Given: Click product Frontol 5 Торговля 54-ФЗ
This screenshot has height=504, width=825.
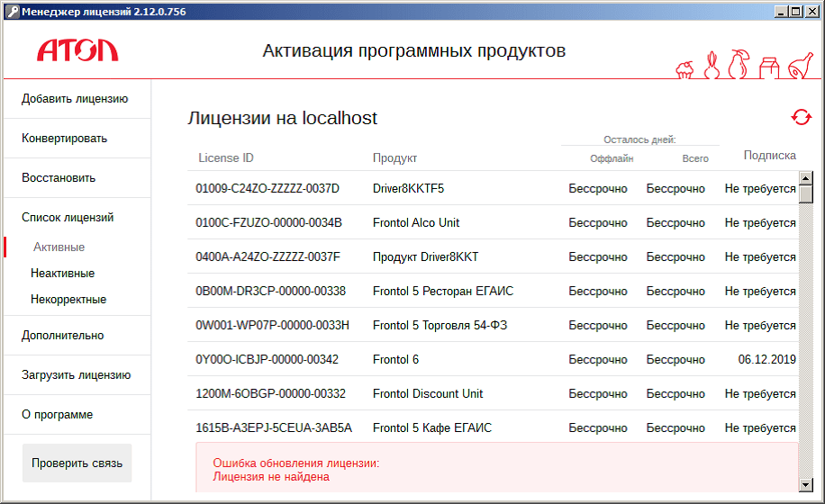Looking at the screenshot, I should [440, 325].
